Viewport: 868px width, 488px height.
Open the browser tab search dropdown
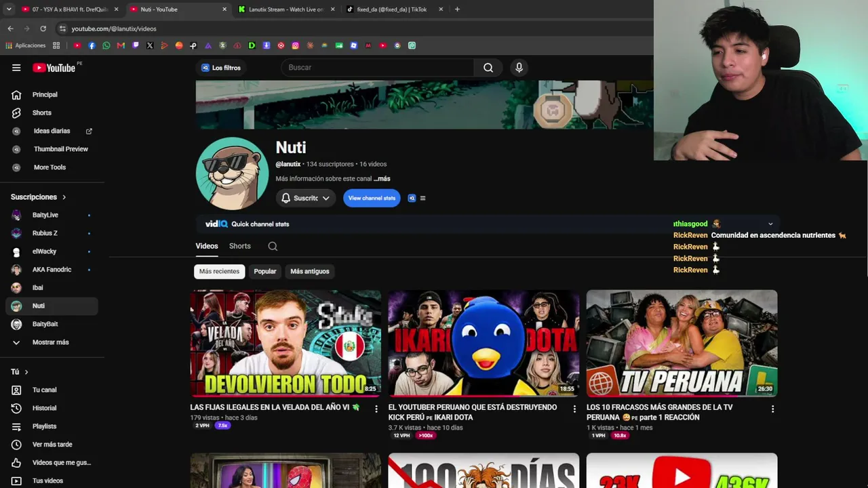click(9, 9)
